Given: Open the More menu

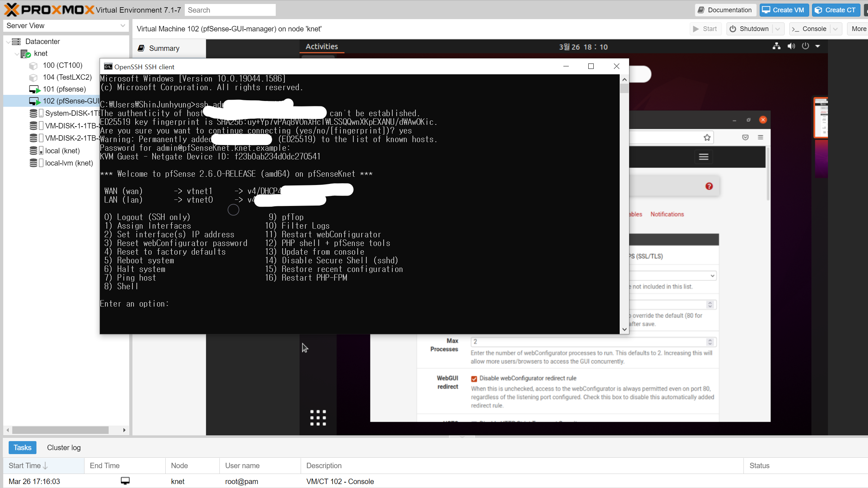Looking at the screenshot, I should [858, 29].
